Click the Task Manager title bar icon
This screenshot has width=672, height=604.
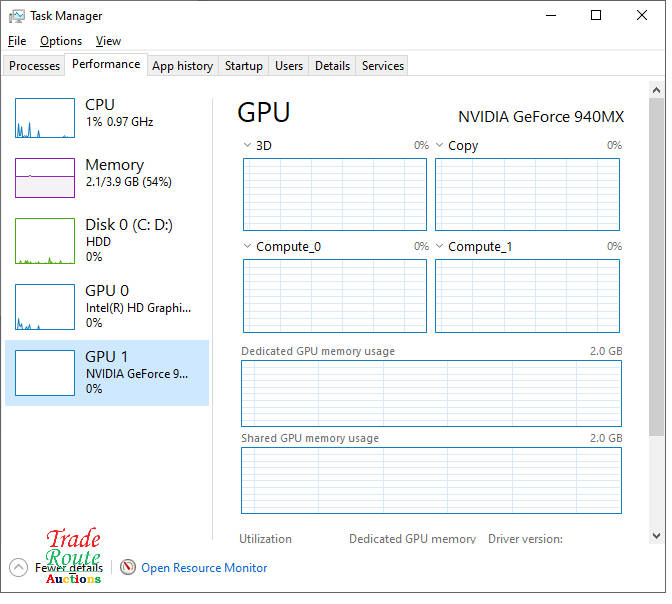click(17, 16)
